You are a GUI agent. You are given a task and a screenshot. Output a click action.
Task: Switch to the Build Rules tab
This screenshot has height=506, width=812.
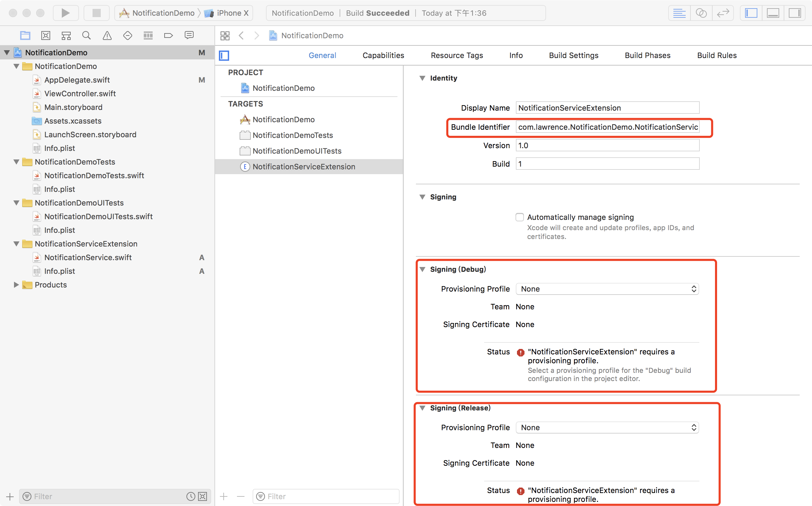717,55
